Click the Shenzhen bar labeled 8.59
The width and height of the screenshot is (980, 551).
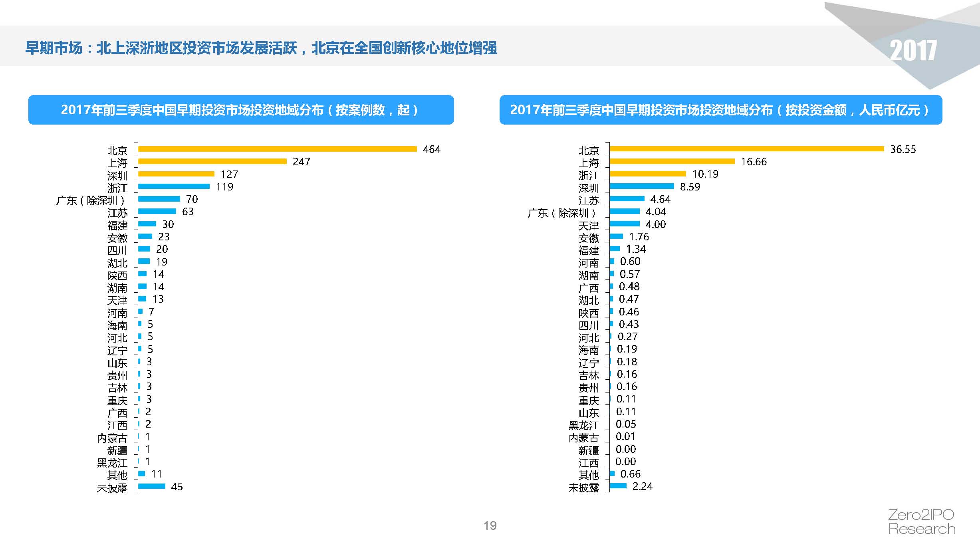click(x=642, y=186)
